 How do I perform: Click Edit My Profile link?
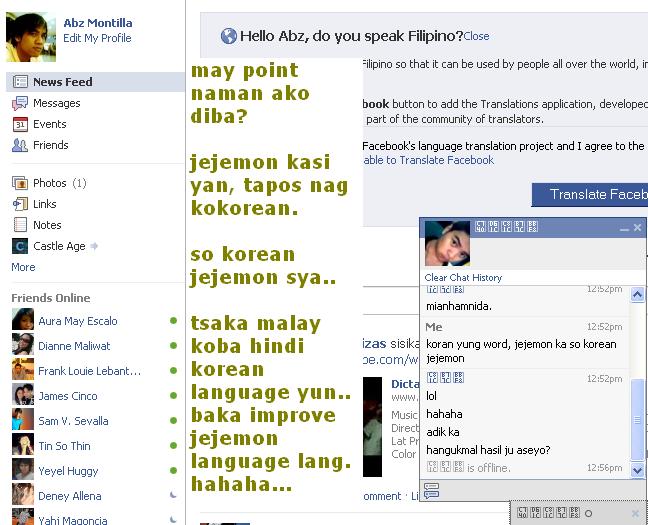pos(97,38)
